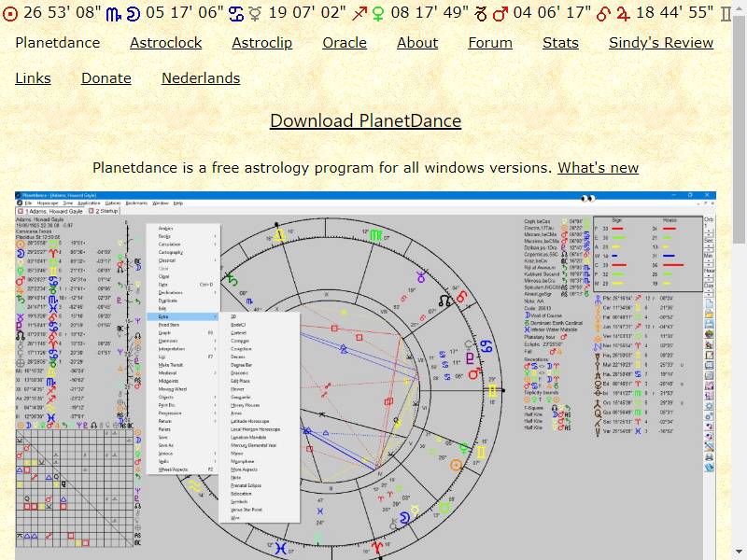Screen dimensions: 747x560
Task: Click the Mercury position 19 07' 02"
Action: [x=307, y=12]
